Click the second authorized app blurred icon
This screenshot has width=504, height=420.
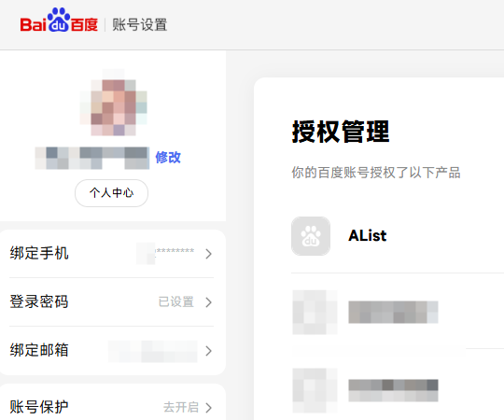coord(315,313)
